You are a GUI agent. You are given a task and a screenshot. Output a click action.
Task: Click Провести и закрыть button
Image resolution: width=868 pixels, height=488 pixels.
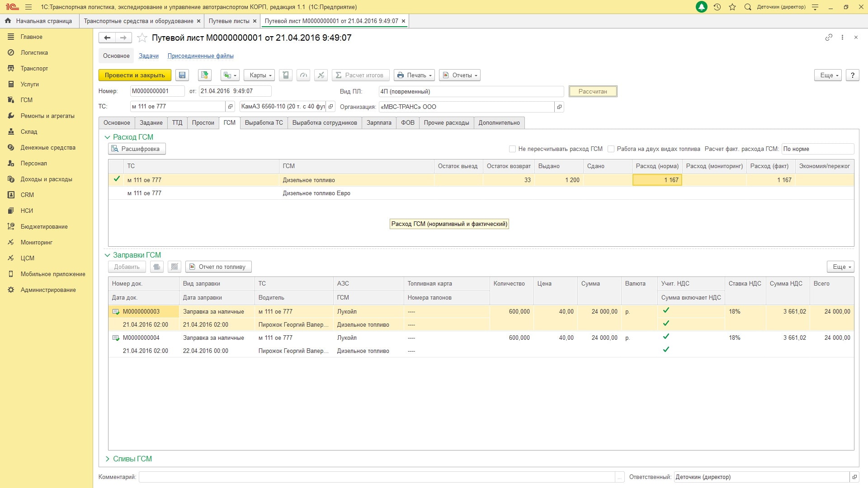point(135,75)
